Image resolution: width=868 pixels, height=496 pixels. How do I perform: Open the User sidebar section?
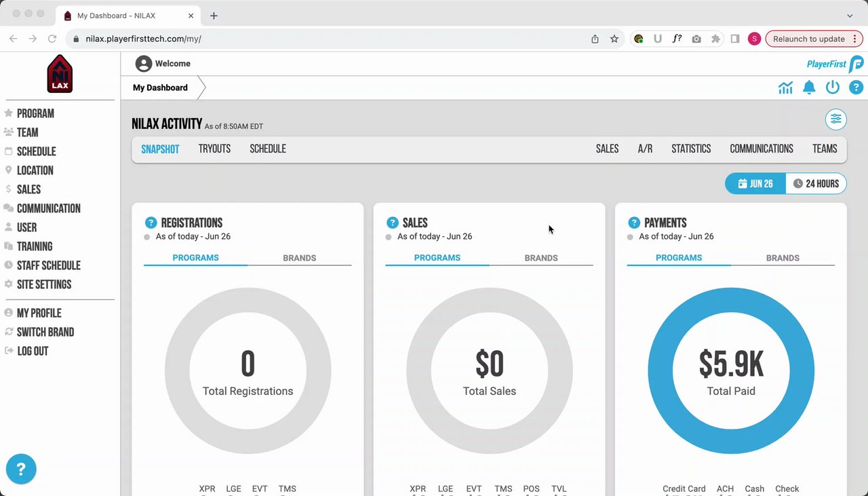coord(26,227)
